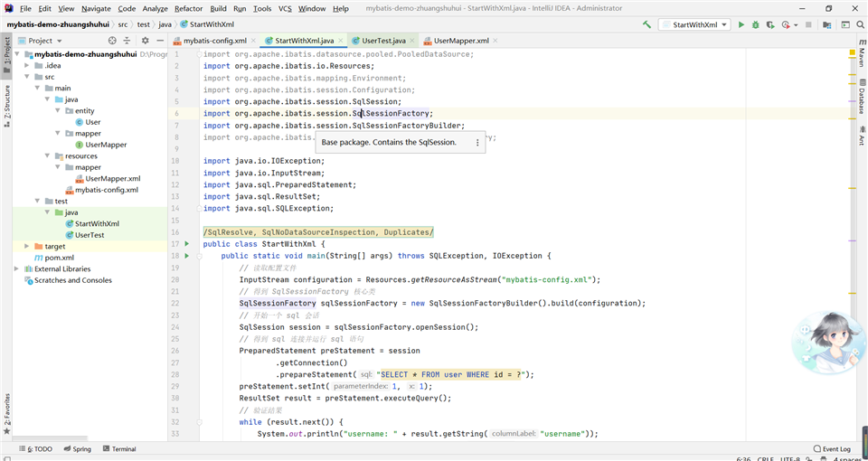Open the Refactor menu
868x461 pixels.
pyautogui.click(x=188, y=8)
